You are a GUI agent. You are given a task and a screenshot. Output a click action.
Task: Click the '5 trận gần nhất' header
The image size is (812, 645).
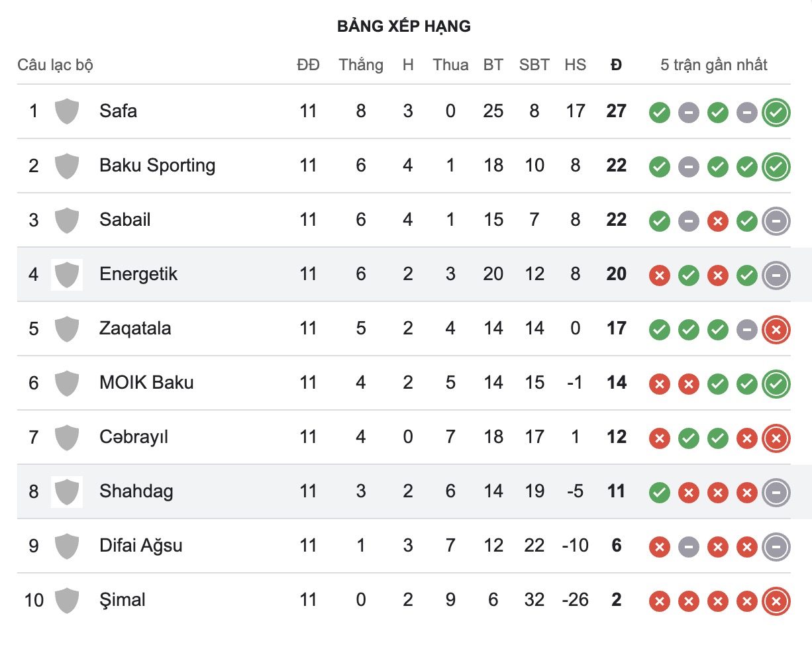coord(714,65)
